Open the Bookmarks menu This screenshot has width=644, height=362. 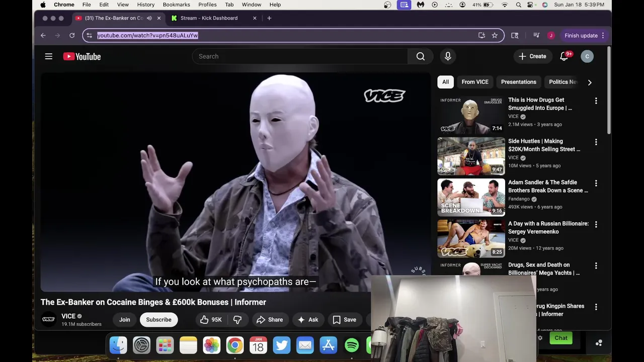176,5
